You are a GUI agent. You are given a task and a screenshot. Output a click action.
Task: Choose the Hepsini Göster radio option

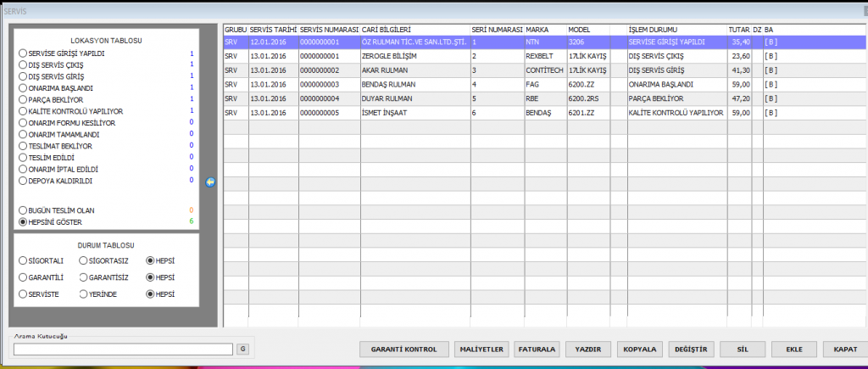click(x=23, y=221)
